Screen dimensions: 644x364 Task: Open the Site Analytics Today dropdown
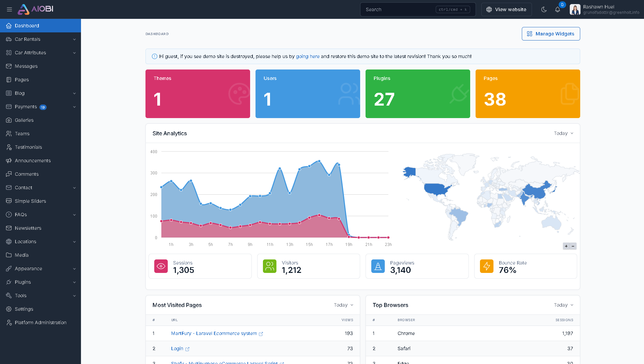coord(563,133)
